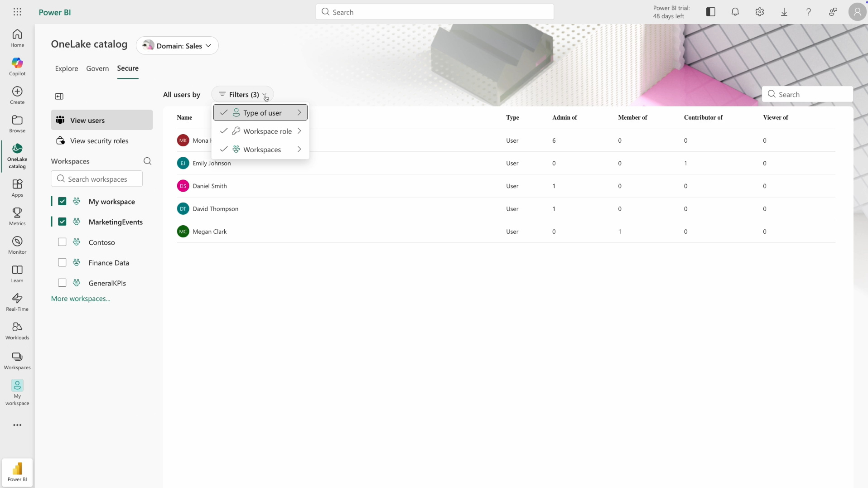Click More workspaces link
This screenshot has width=868, height=488.
pyautogui.click(x=80, y=299)
